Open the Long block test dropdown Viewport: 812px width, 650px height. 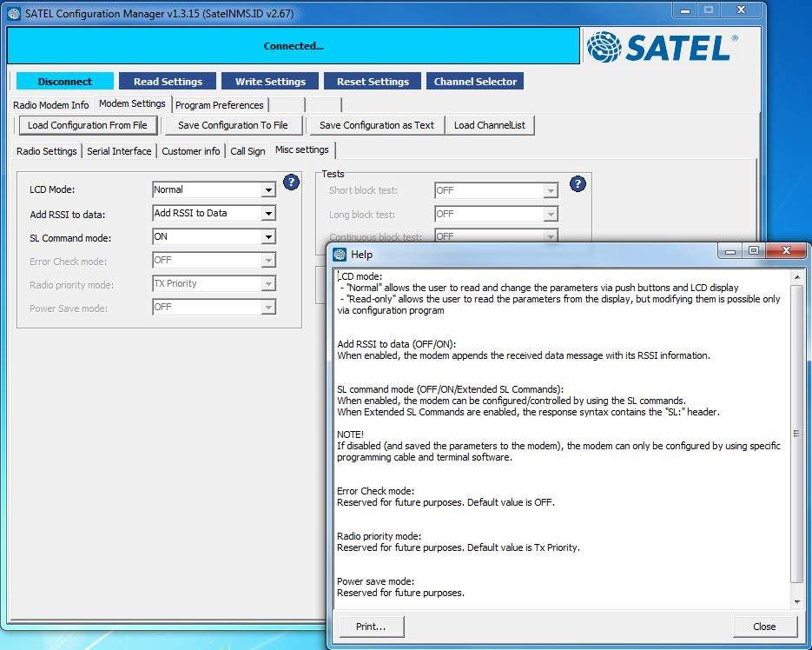551,214
